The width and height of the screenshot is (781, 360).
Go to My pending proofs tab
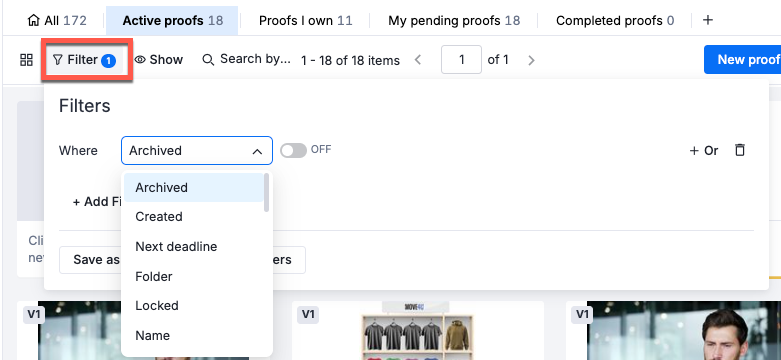click(x=454, y=20)
